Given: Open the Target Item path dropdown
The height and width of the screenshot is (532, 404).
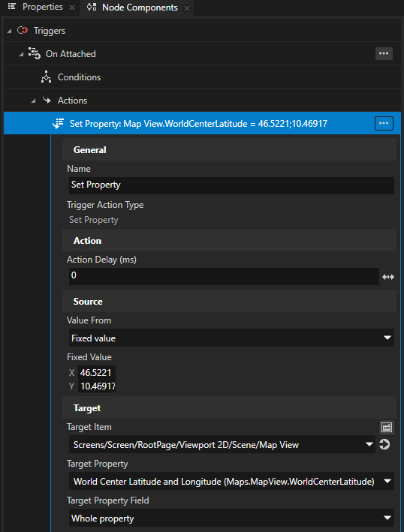Looking at the screenshot, I should [222, 444].
